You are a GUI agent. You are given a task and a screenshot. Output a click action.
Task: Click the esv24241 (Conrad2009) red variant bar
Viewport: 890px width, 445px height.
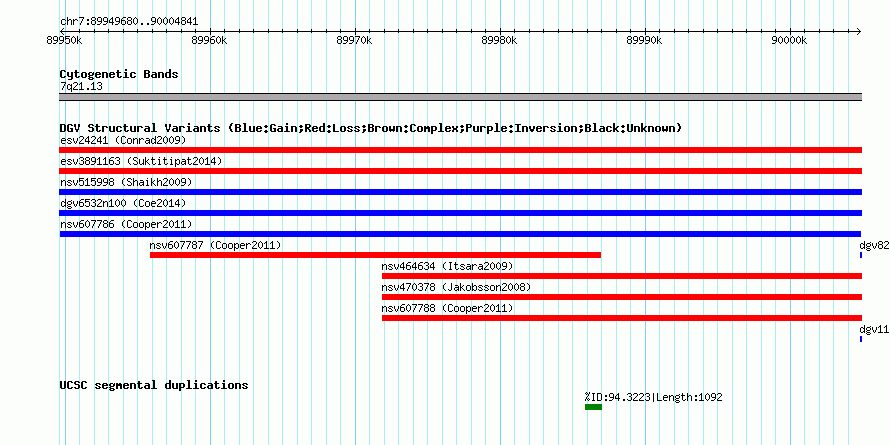460,150
